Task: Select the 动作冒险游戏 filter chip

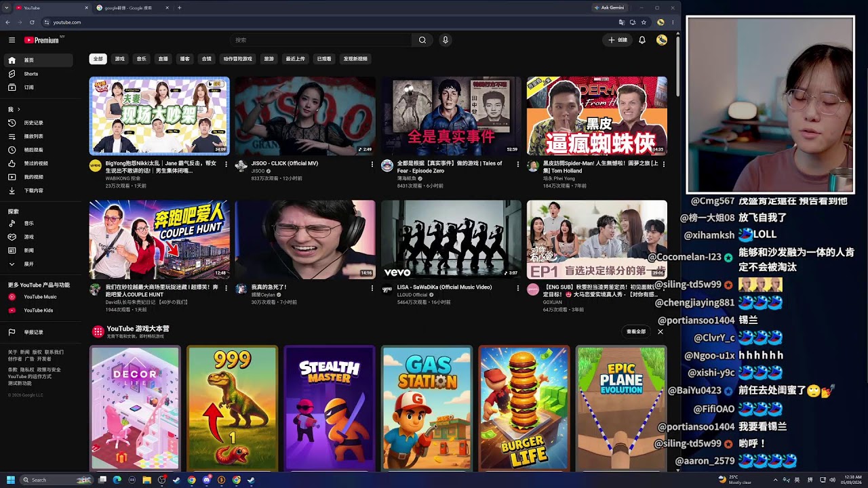Action: point(238,59)
